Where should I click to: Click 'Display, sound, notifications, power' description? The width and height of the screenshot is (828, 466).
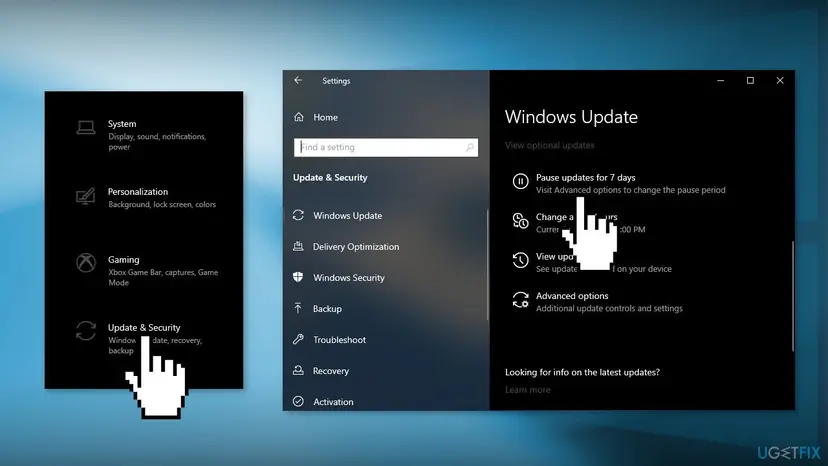[x=157, y=142]
